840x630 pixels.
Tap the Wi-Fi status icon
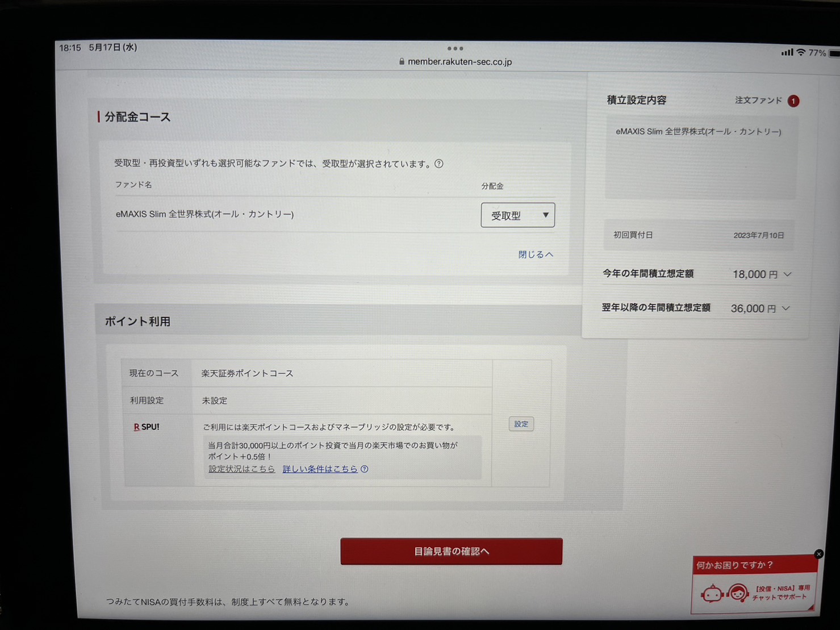tap(801, 52)
